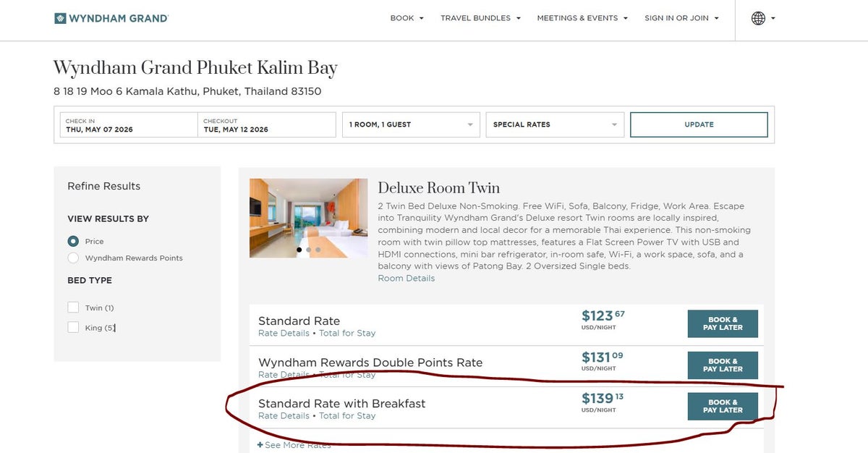Open the Travel Bundles menu
Image resolution: width=868 pixels, height=453 pixels.
480,18
